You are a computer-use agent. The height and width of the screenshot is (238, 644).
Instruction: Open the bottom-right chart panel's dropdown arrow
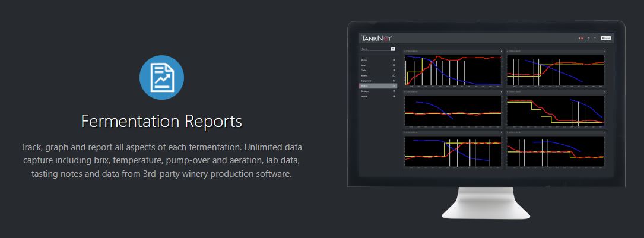click(604, 132)
